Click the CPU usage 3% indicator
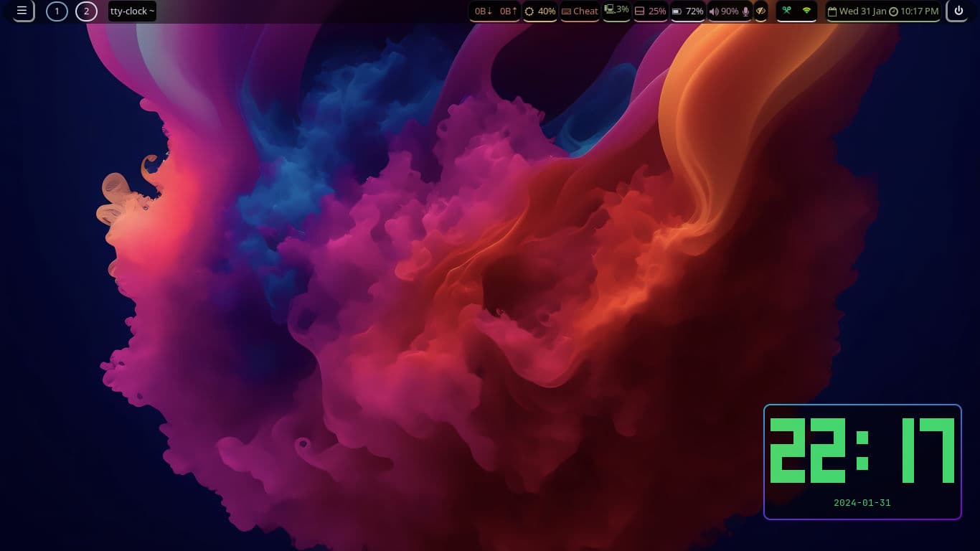Image resolution: width=980 pixels, height=551 pixels. [616, 10]
